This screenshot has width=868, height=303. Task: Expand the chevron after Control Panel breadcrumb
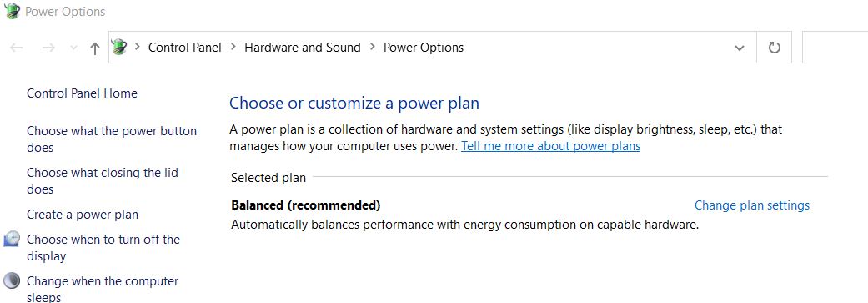(233, 48)
